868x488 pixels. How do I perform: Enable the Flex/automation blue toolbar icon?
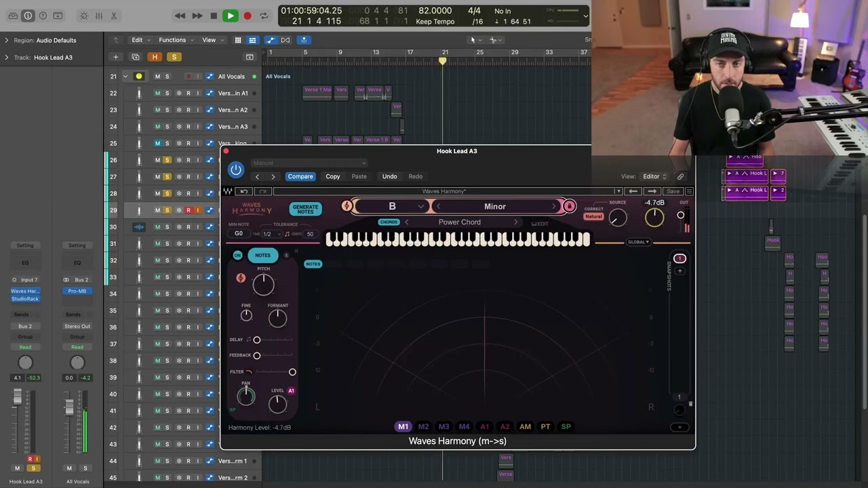pos(271,40)
